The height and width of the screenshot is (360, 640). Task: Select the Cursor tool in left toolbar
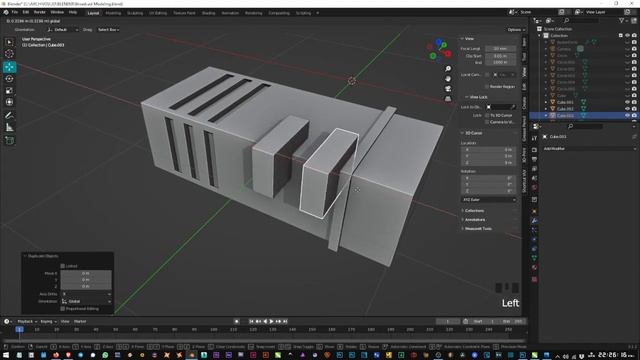pos(9,54)
